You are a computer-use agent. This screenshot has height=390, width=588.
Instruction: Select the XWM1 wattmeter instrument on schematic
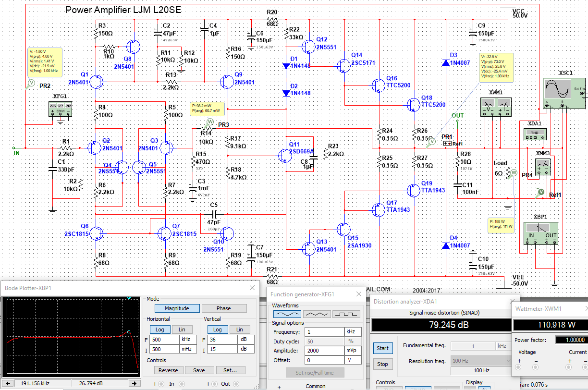(x=496, y=106)
